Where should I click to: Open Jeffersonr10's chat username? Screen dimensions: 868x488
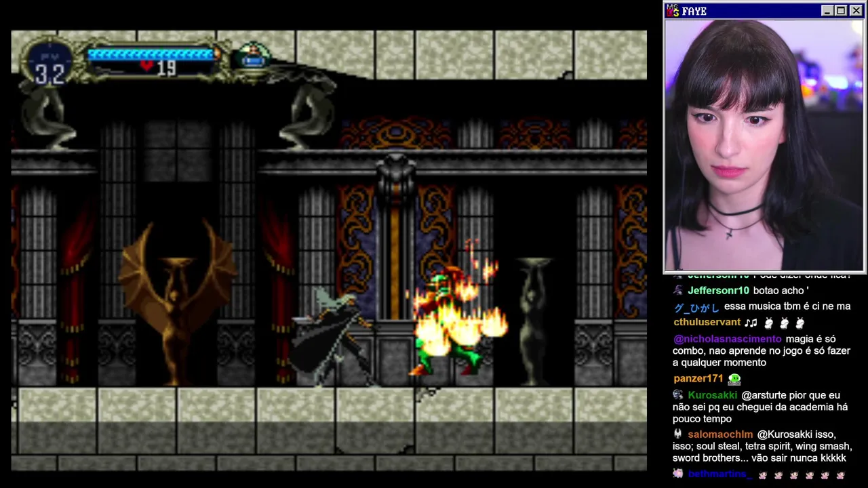click(x=718, y=291)
